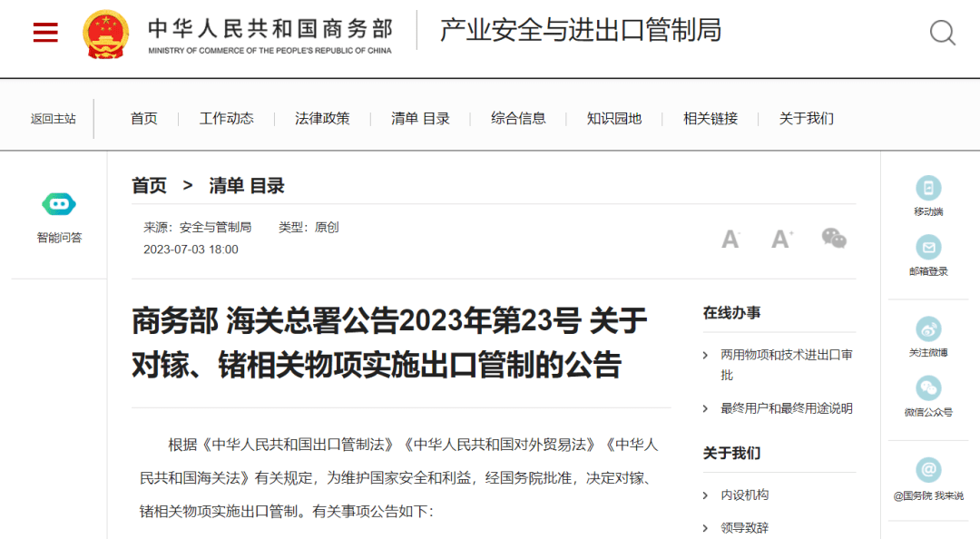Screen dimensions: 980x539
Task: Click 首页 in the breadcrumb
Action: click(x=149, y=186)
